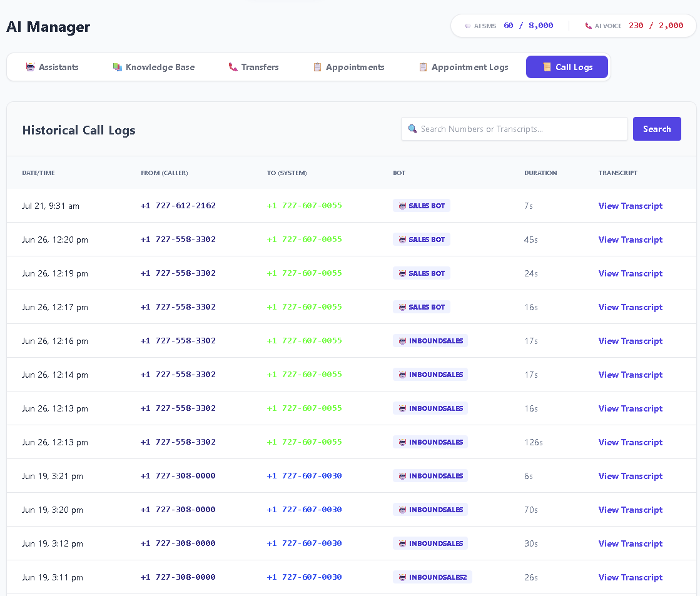Click the scroll icon on Call Logs tab

pos(547,67)
